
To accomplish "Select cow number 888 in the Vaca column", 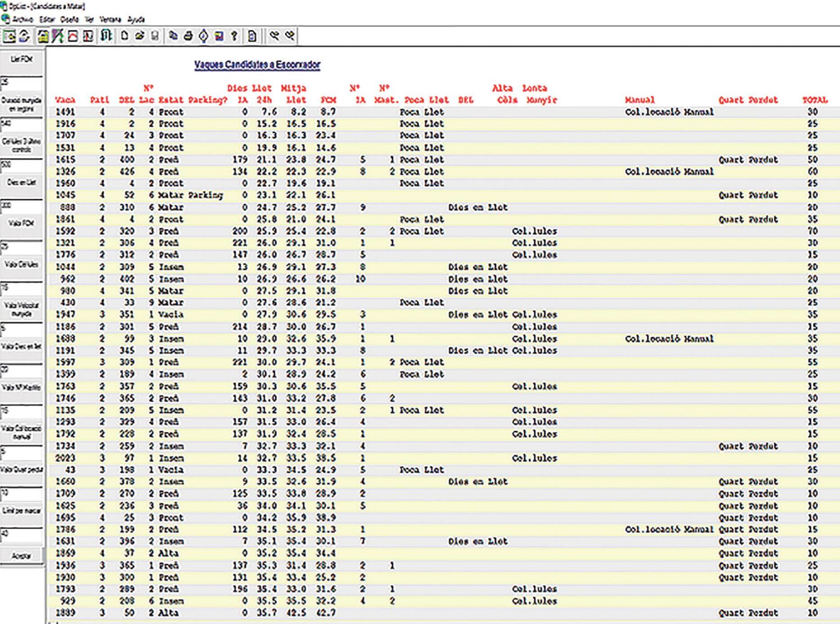I will pyautogui.click(x=67, y=207).
